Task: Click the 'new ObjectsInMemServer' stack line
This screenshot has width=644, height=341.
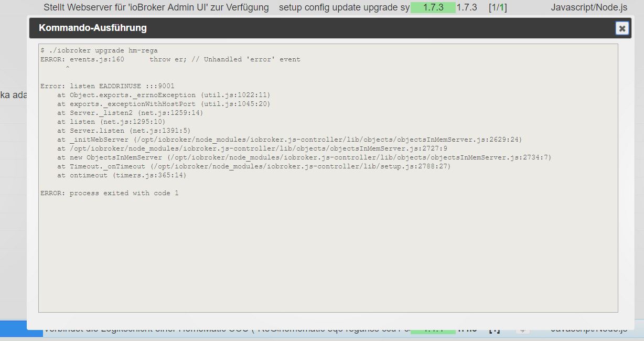Action: tap(304, 157)
